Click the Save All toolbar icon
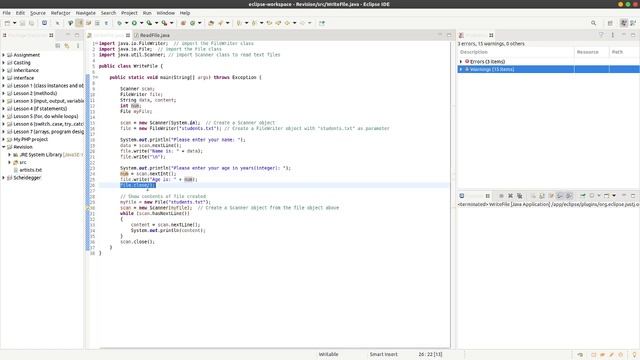Screen dimensions: 640x360 pyautogui.click(x=31, y=23)
